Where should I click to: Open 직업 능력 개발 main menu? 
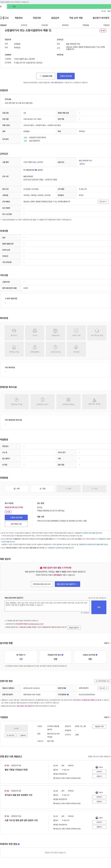(x=76, y=18)
